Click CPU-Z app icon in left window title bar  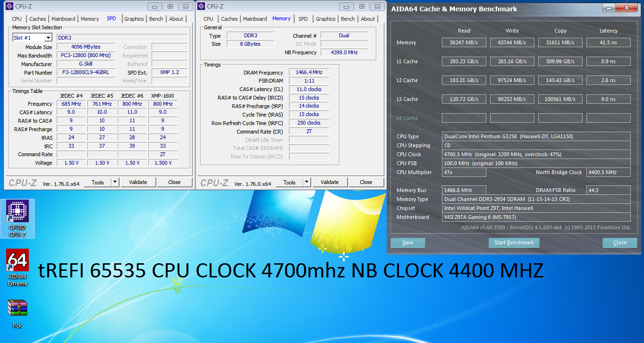pos(9,6)
